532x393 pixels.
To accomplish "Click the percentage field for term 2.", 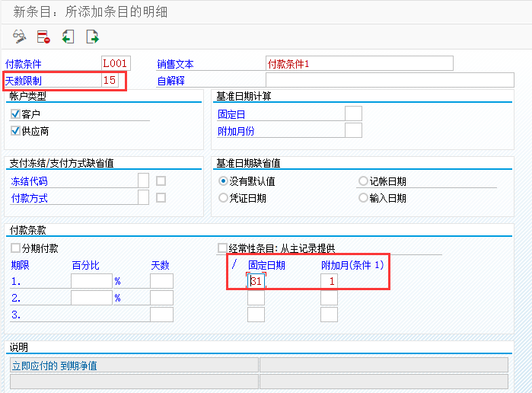I will click(91, 298).
